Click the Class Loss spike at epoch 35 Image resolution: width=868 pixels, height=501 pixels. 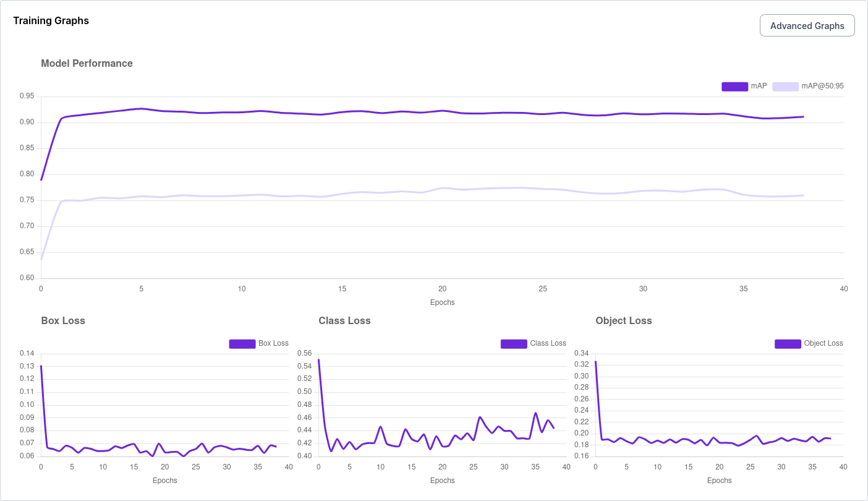click(535, 413)
